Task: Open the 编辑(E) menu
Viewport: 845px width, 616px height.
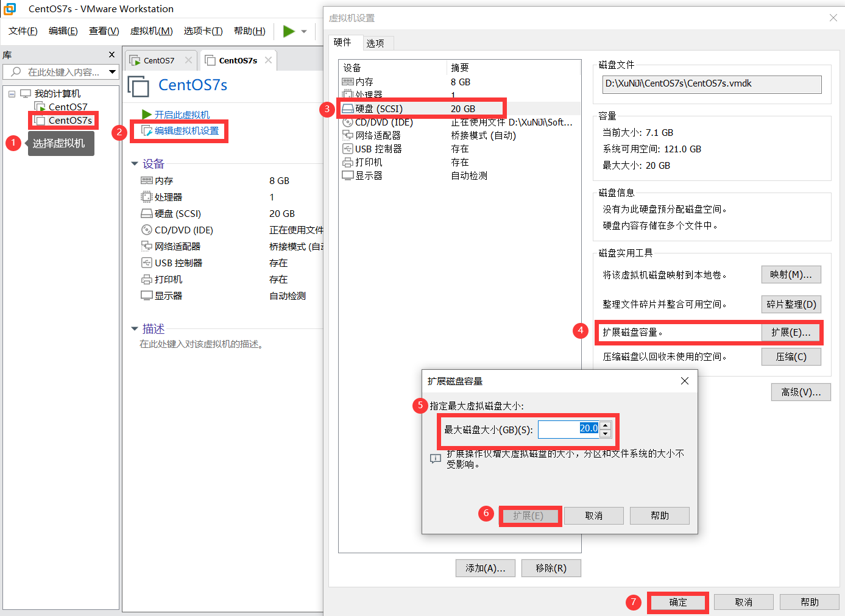Action: pyautogui.click(x=63, y=31)
